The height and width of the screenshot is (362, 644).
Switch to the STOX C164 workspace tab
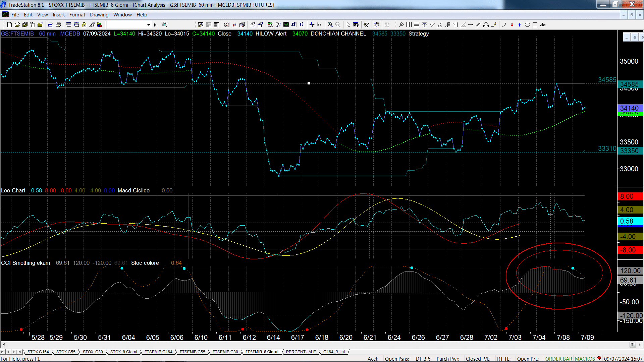tap(38, 352)
